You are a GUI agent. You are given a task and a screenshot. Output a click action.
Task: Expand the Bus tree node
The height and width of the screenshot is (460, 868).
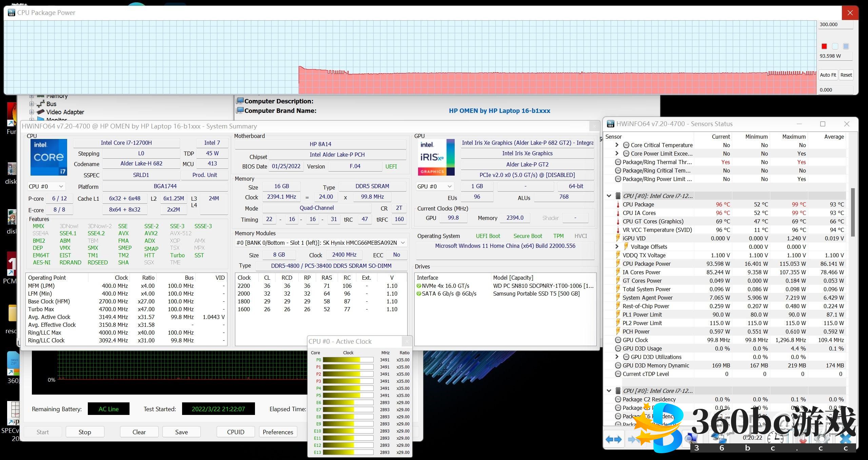(x=32, y=104)
